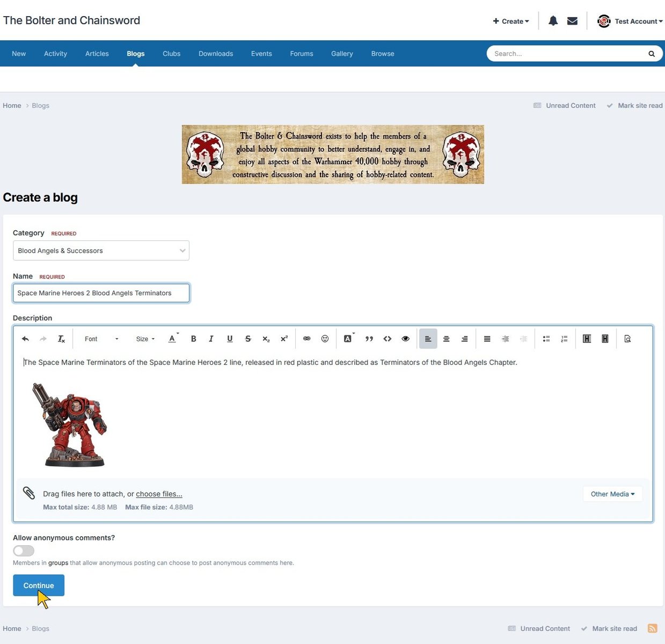Click the groups link
665x644 pixels.
click(58, 563)
